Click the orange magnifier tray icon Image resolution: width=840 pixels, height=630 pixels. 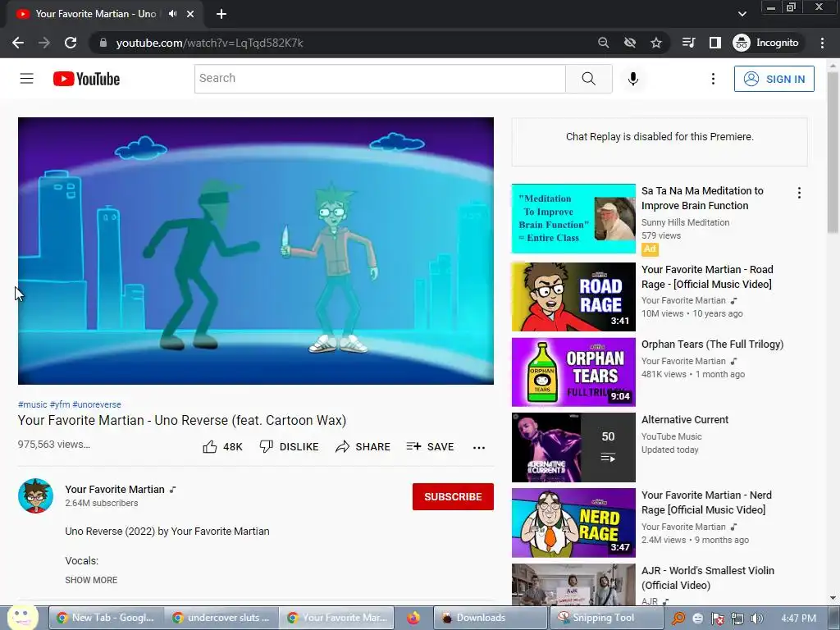click(678, 619)
